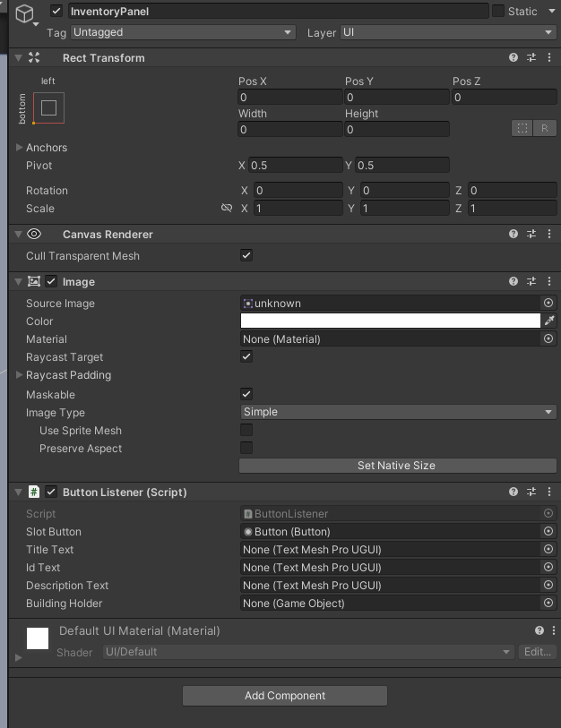This screenshot has height=728, width=561.
Task: Open Static dropdown arrow
Action: tap(552, 11)
